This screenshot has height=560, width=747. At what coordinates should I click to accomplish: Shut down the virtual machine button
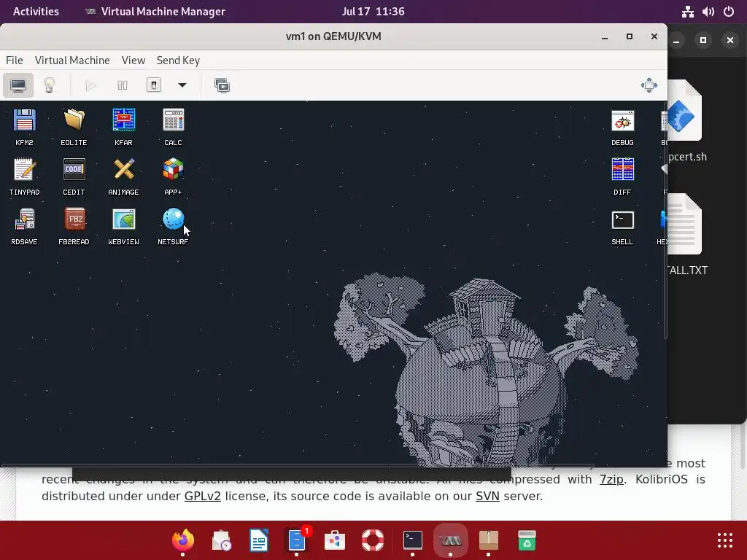tap(153, 85)
